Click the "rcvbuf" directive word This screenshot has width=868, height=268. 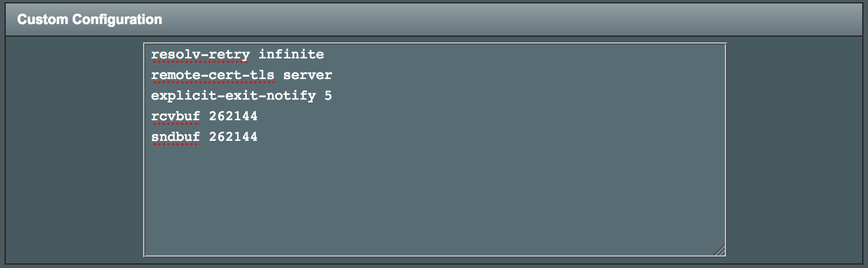pyautogui.click(x=175, y=116)
